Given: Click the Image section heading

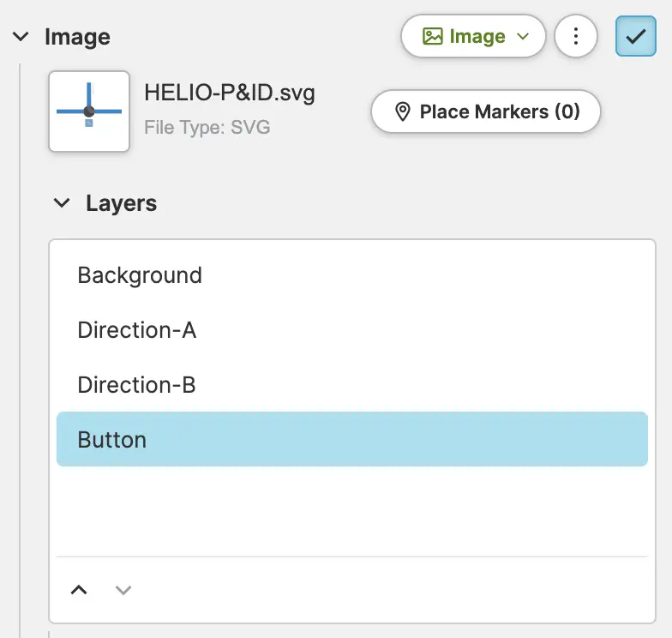Looking at the screenshot, I should [x=77, y=37].
